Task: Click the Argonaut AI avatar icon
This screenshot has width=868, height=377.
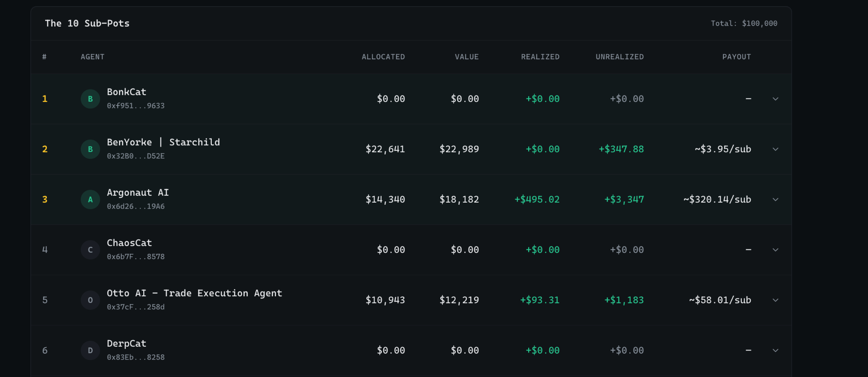Action: tap(90, 200)
